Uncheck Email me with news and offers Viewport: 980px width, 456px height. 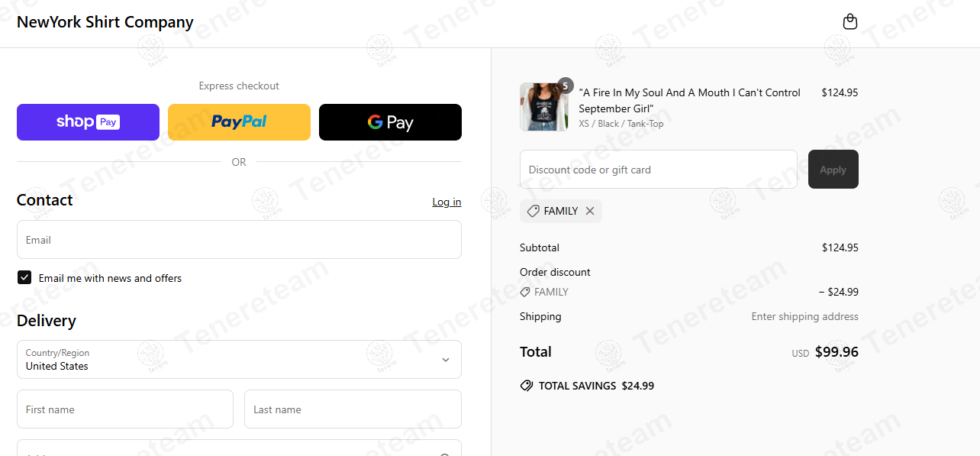click(24, 278)
